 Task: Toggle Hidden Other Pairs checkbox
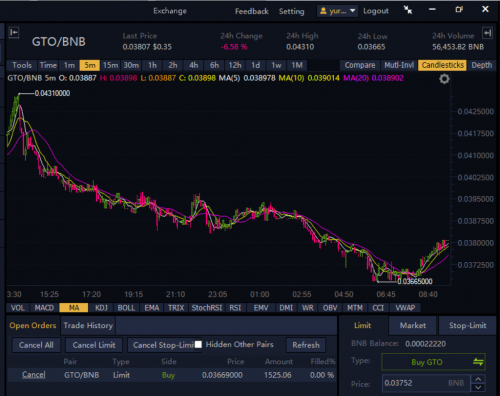[198, 344]
